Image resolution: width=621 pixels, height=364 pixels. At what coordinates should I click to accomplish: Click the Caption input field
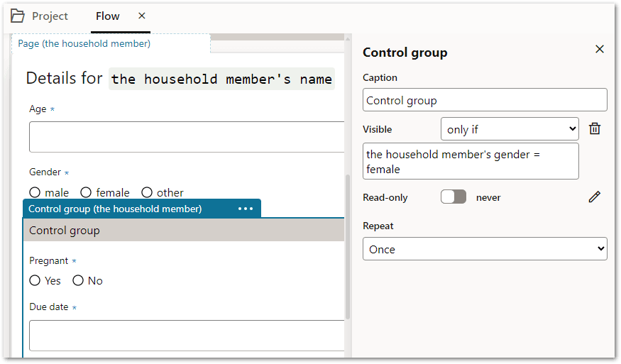[485, 100]
